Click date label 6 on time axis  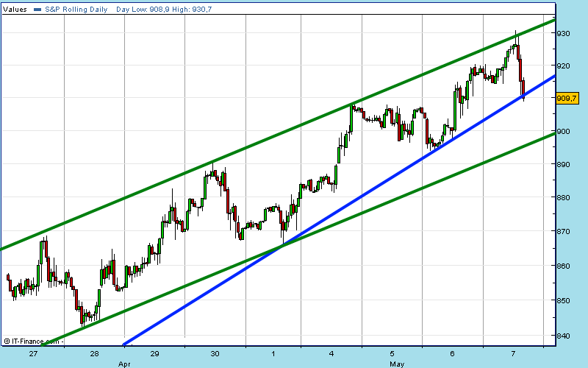[452, 354]
